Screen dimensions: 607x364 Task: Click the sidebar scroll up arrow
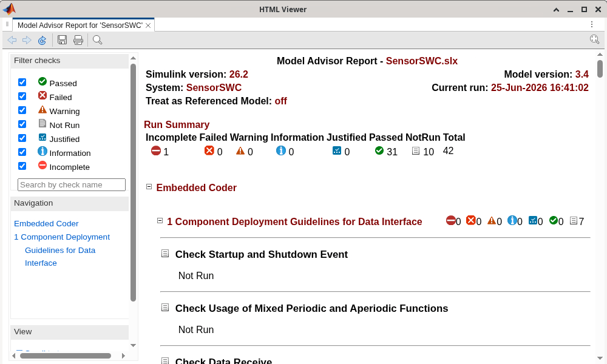133,58
